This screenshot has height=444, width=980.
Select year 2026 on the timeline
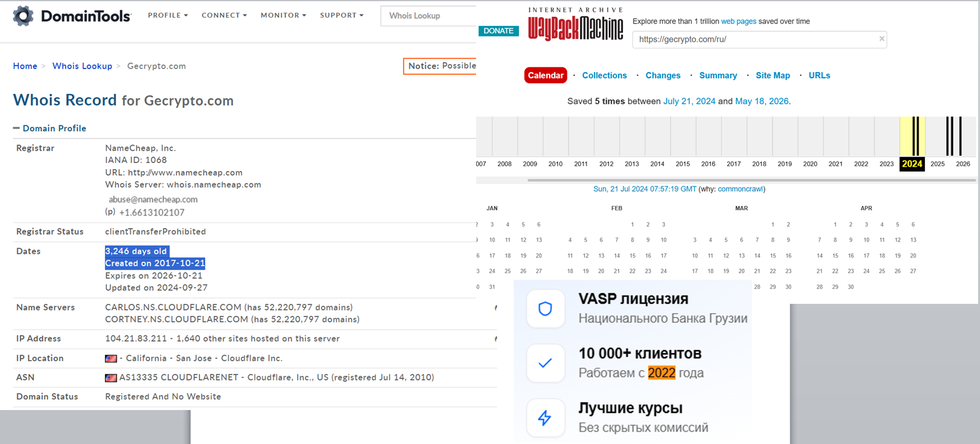[x=963, y=164]
